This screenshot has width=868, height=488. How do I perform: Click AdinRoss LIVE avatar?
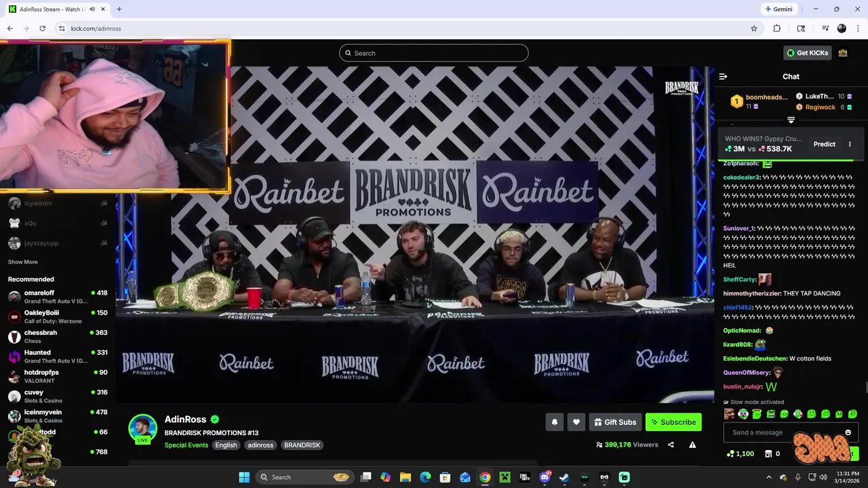pos(142,428)
